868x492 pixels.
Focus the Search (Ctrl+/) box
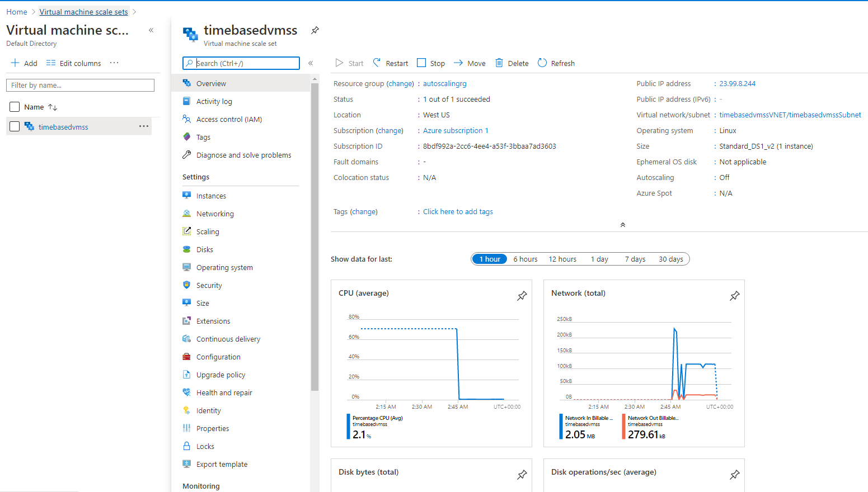241,63
